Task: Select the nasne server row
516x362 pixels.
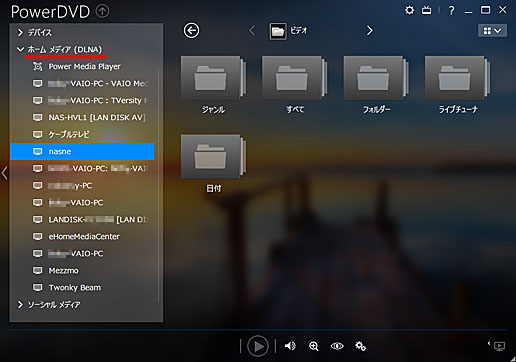Action: click(82, 151)
